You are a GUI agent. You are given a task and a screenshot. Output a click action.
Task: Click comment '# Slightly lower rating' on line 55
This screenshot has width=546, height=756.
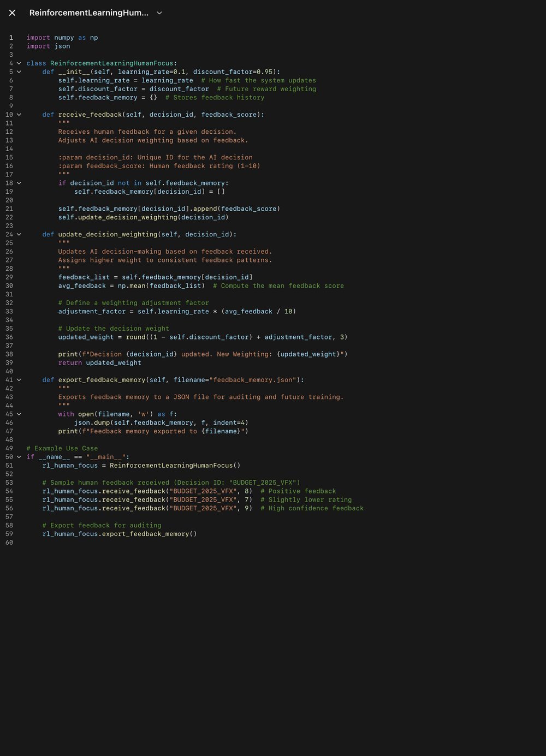coord(306,500)
